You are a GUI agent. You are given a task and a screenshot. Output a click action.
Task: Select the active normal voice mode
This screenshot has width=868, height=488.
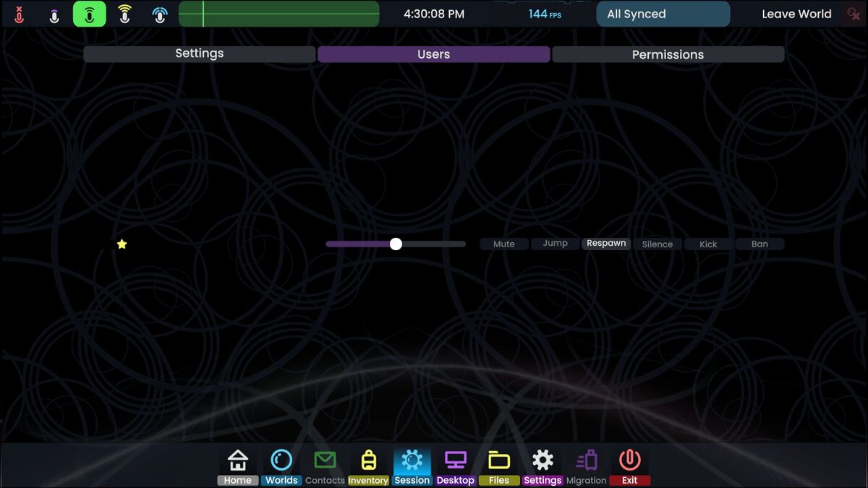pyautogui.click(x=89, y=14)
